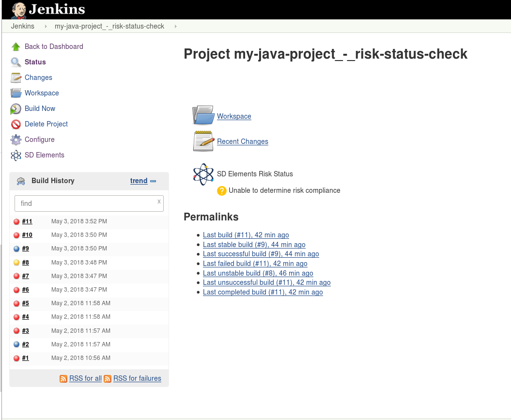Click the 'May 2, 2018 10:56 AM' timestamp

tap(81, 358)
